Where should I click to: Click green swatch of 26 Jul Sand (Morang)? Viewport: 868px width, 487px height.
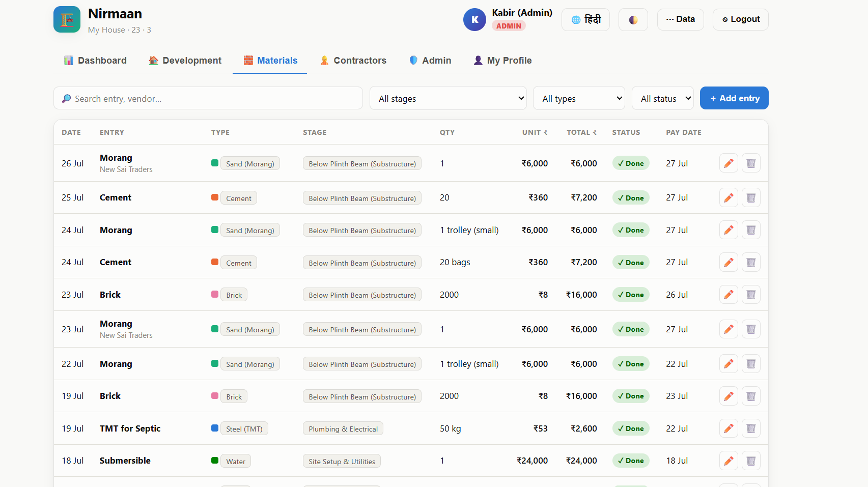(x=215, y=163)
